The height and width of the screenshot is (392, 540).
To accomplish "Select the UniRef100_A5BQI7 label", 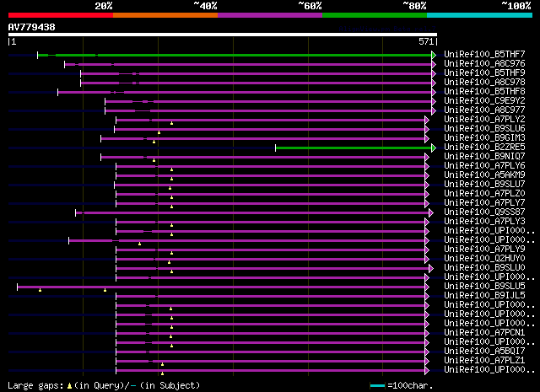I will click(x=484, y=352).
